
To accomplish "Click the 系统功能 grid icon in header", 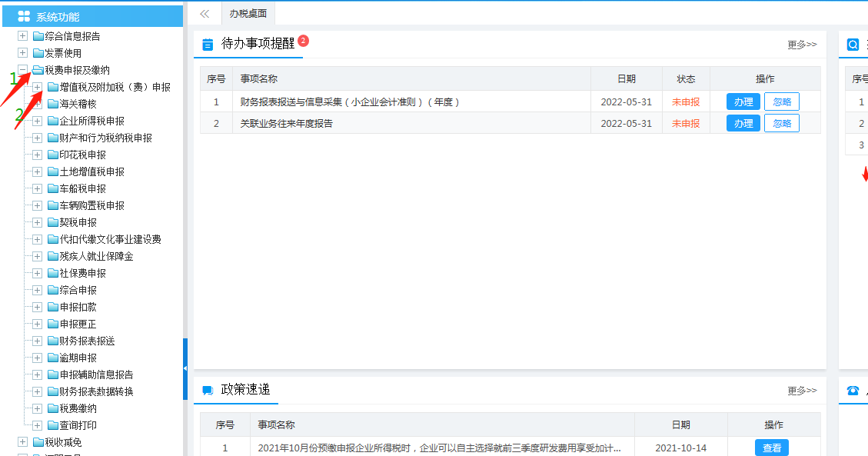I will (24, 16).
